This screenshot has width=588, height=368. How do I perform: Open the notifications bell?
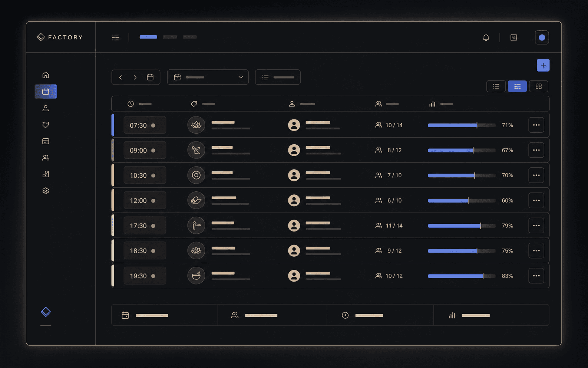(x=486, y=37)
